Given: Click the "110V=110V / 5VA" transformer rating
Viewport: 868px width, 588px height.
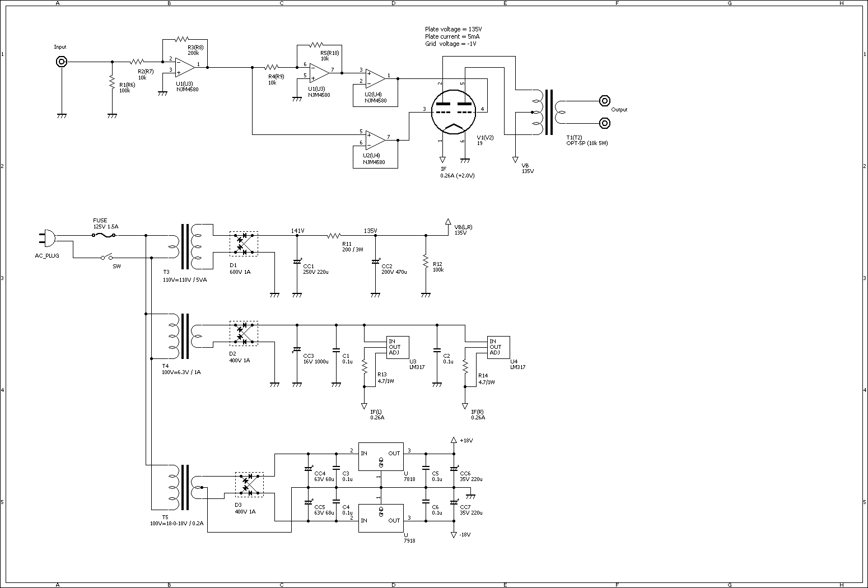Looking at the screenshot, I should click(185, 279).
